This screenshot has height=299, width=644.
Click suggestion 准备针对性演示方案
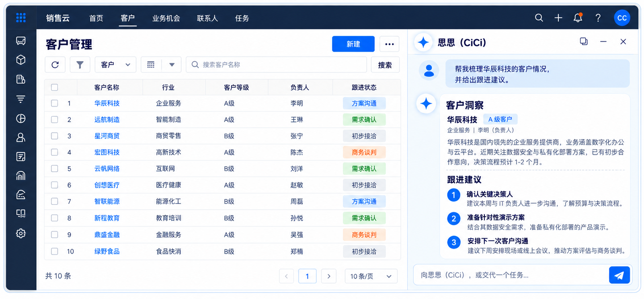[496, 217]
